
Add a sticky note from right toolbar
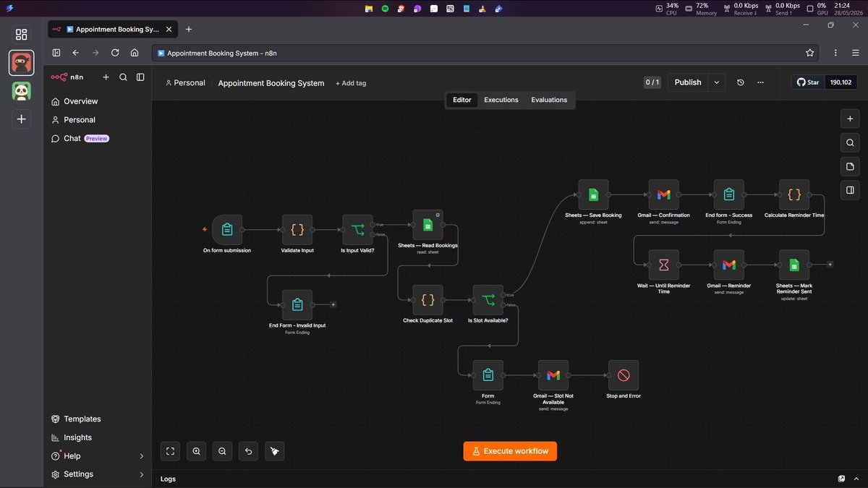(850, 166)
